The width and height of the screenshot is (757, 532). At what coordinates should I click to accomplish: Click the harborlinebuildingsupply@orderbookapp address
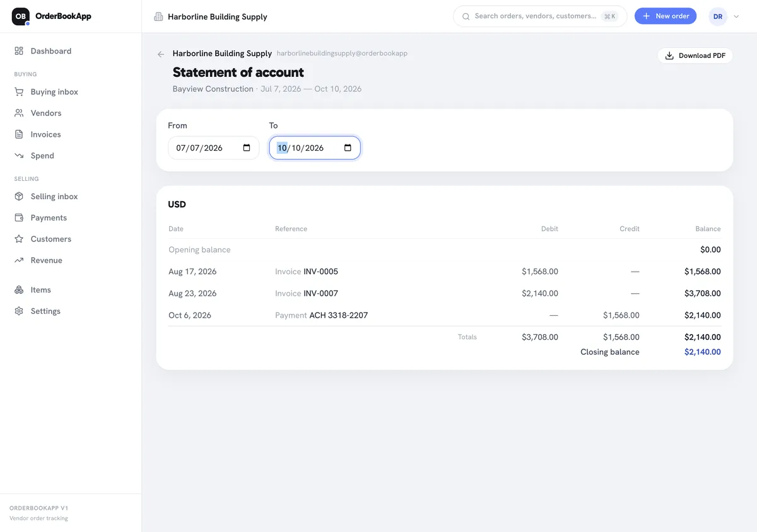(342, 54)
